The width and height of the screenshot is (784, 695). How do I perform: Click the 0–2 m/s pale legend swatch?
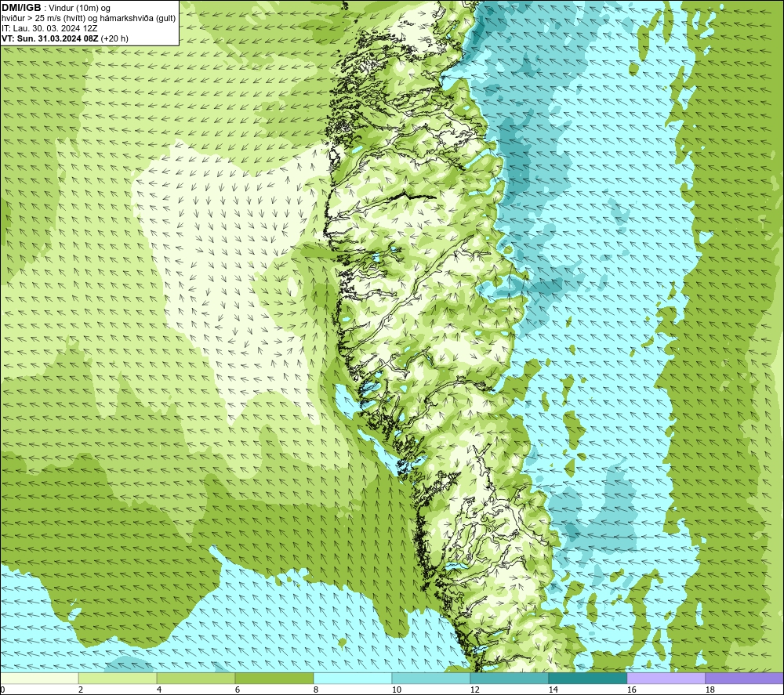pyautogui.click(x=39, y=678)
